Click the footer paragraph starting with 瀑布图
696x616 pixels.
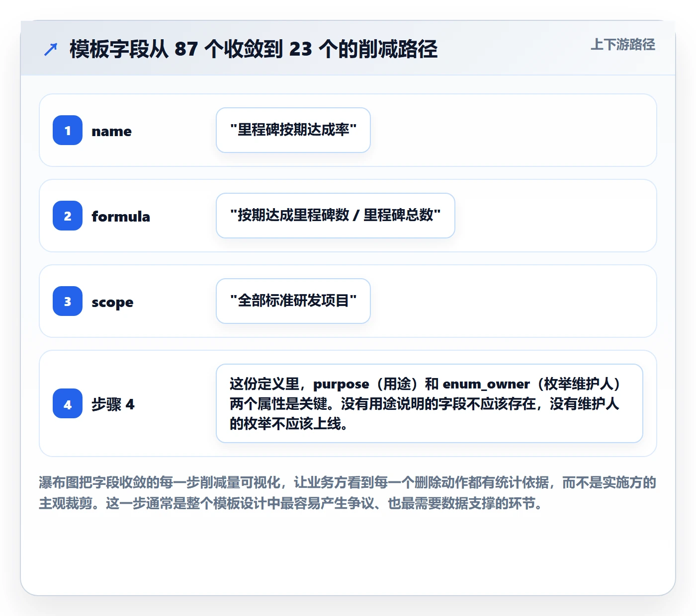(x=348, y=493)
